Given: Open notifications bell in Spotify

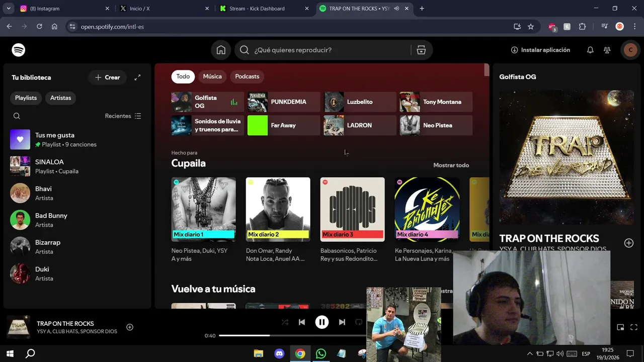Looking at the screenshot, I should tap(590, 50).
